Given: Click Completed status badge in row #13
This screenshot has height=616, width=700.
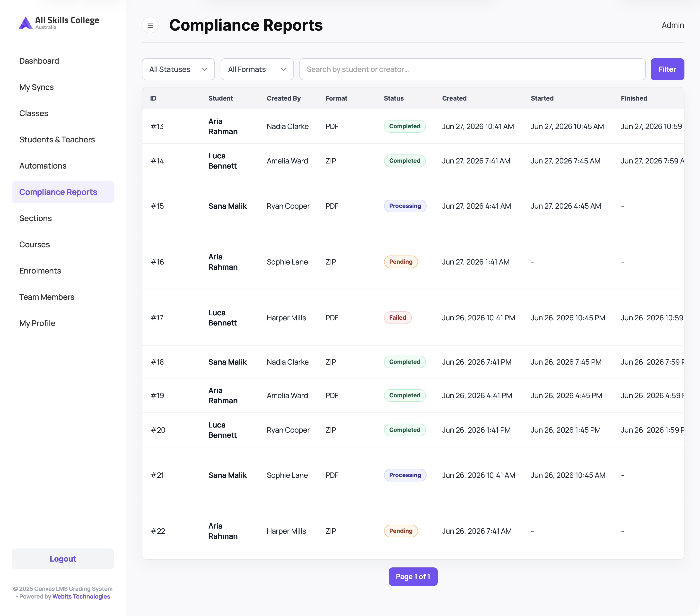Looking at the screenshot, I should (x=405, y=126).
